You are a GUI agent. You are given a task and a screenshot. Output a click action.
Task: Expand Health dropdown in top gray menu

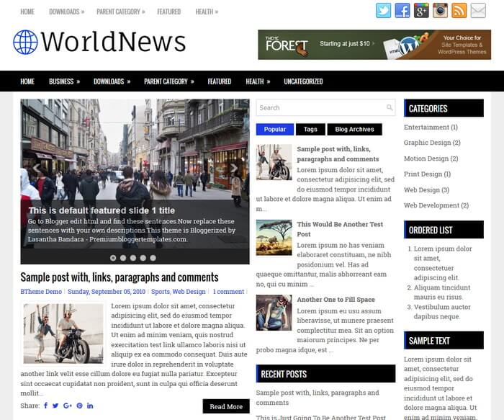click(x=207, y=12)
